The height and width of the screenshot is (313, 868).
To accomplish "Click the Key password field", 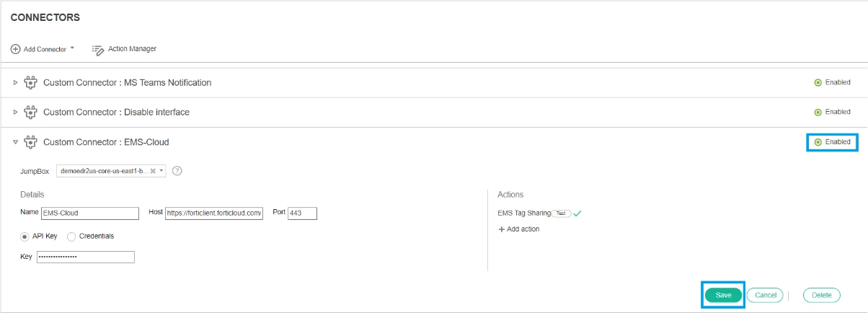I will 85,257.
